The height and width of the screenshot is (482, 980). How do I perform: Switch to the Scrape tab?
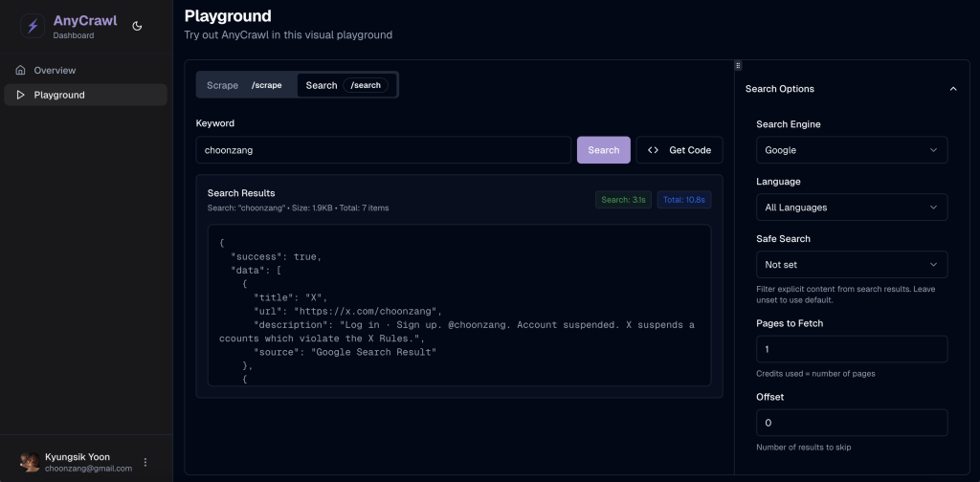point(246,85)
